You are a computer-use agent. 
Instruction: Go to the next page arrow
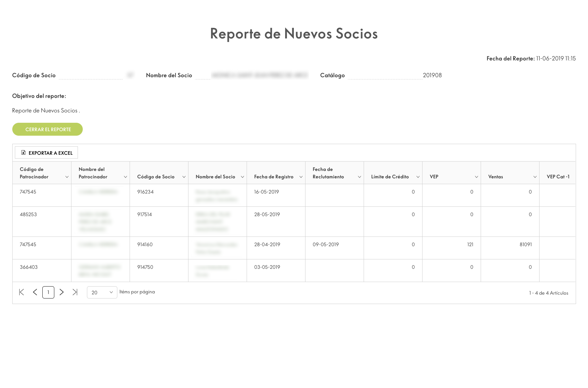62,292
